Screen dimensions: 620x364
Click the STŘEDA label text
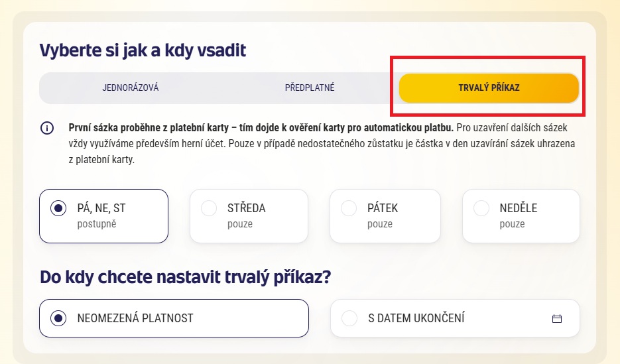point(246,208)
